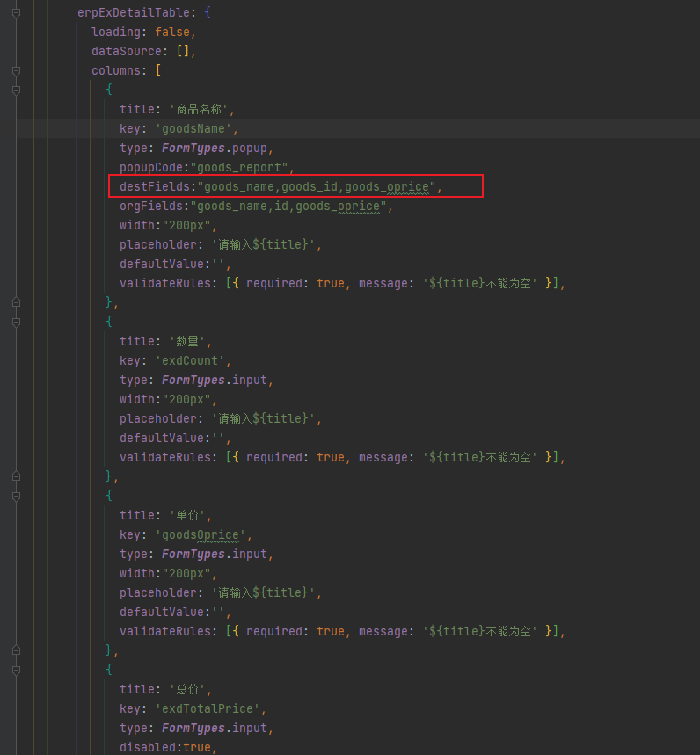
Task: Click the popupCode "goods_report" value
Action: [x=239, y=167]
